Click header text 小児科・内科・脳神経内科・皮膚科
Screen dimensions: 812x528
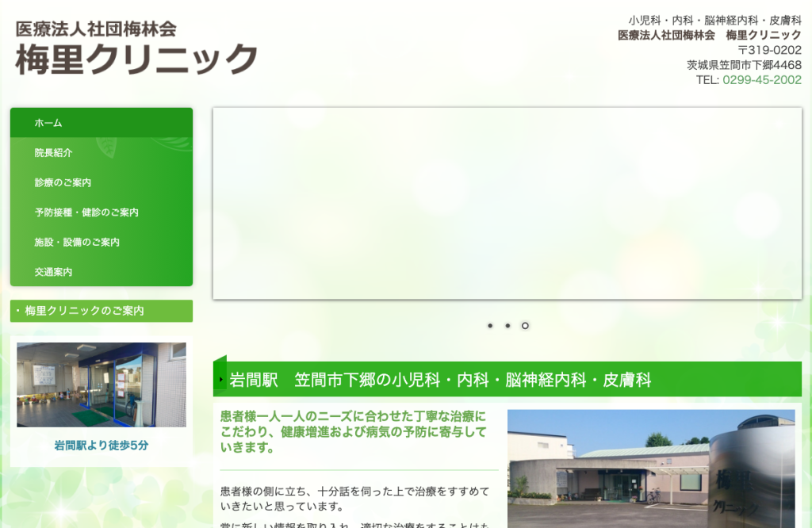[714, 20]
